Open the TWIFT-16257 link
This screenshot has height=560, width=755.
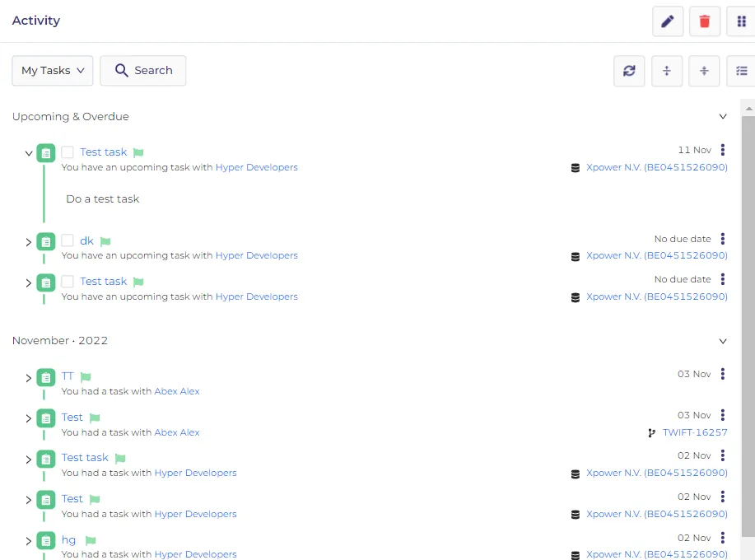695,432
